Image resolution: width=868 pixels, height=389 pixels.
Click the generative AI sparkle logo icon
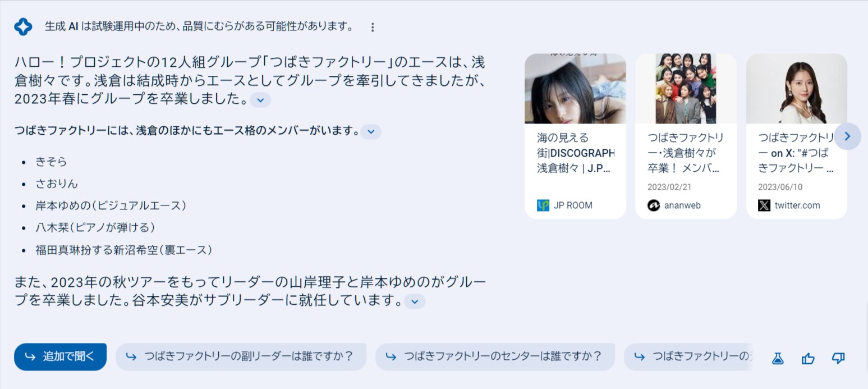pyautogui.click(x=23, y=27)
